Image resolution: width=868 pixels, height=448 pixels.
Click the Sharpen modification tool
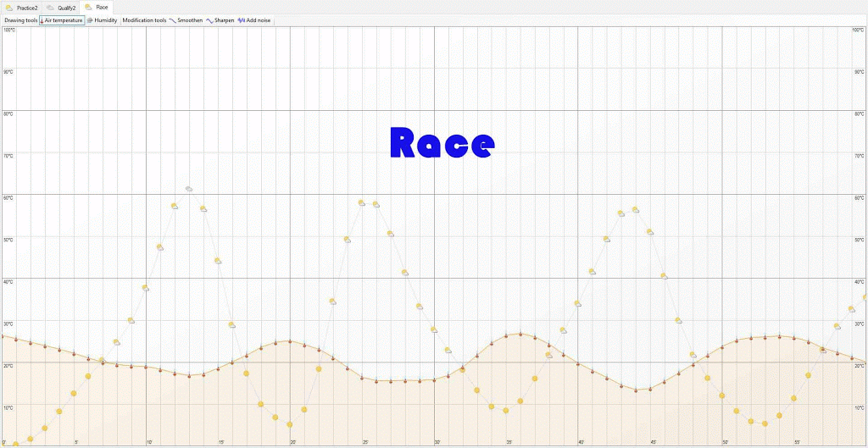pos(224,20)
